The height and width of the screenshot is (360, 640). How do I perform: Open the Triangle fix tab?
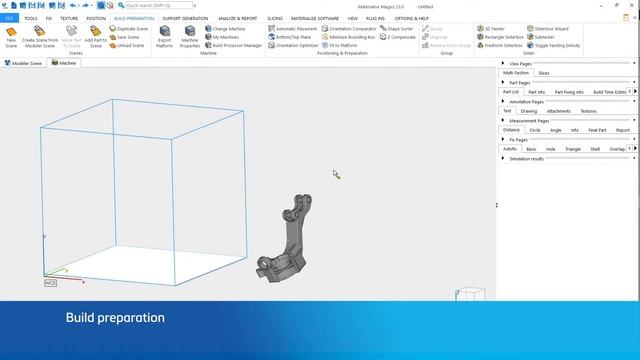(573, 149)
